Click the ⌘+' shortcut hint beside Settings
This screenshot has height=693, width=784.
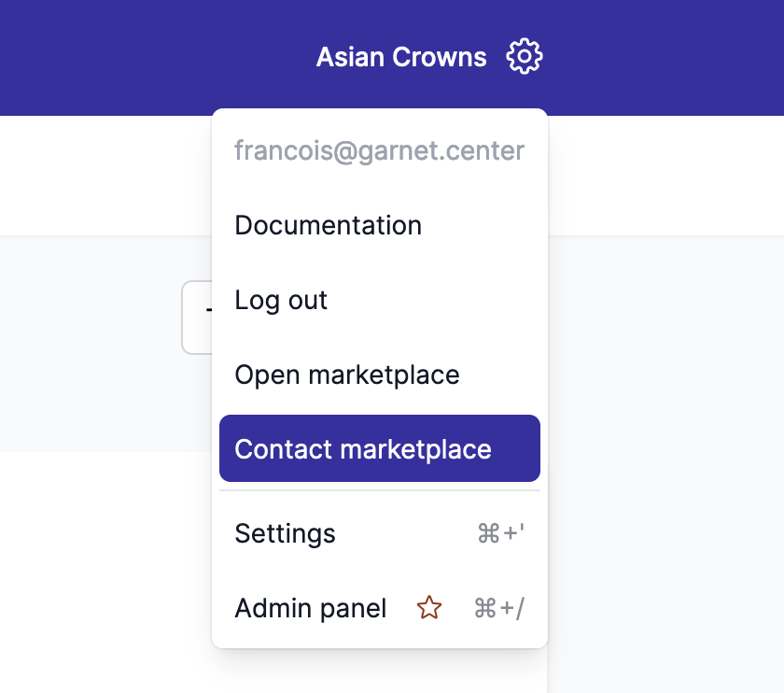498,533
